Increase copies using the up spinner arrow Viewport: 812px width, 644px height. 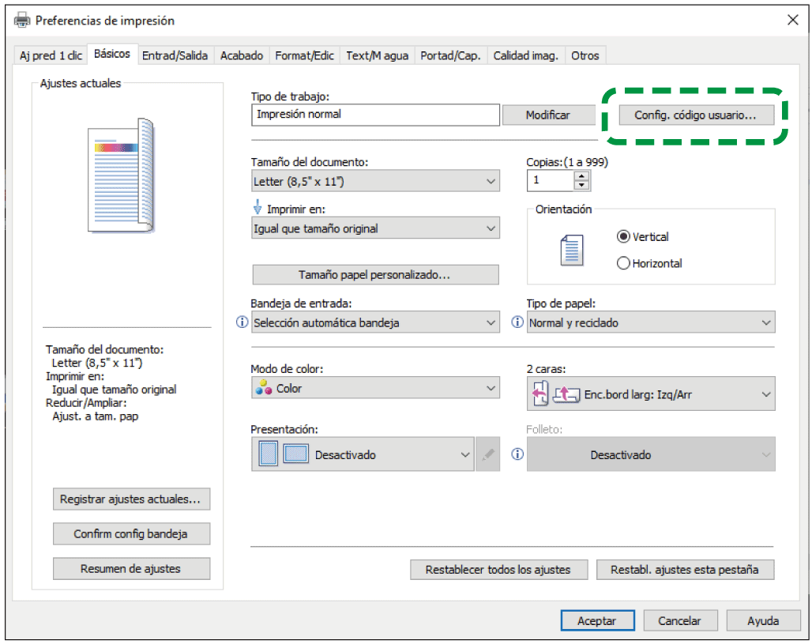(582, 176)
